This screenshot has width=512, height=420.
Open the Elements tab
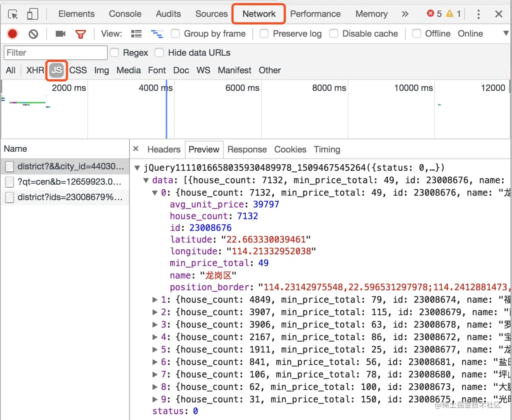(x=76, y=14)
